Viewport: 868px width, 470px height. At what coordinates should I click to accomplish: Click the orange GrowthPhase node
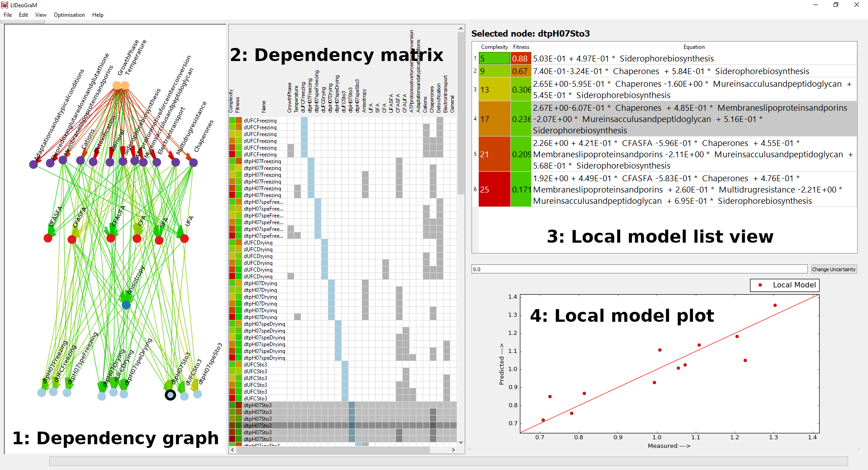pos(117,85)
